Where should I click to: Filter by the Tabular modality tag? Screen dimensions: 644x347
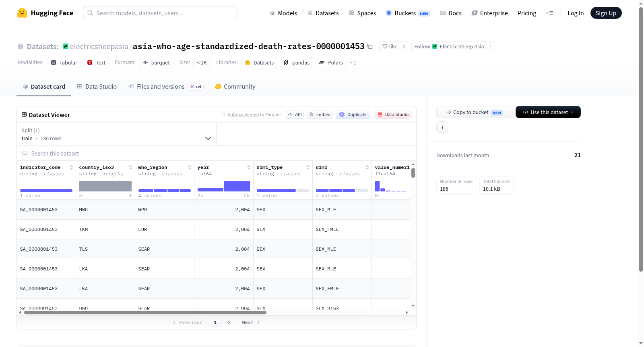tap(64, 62)
